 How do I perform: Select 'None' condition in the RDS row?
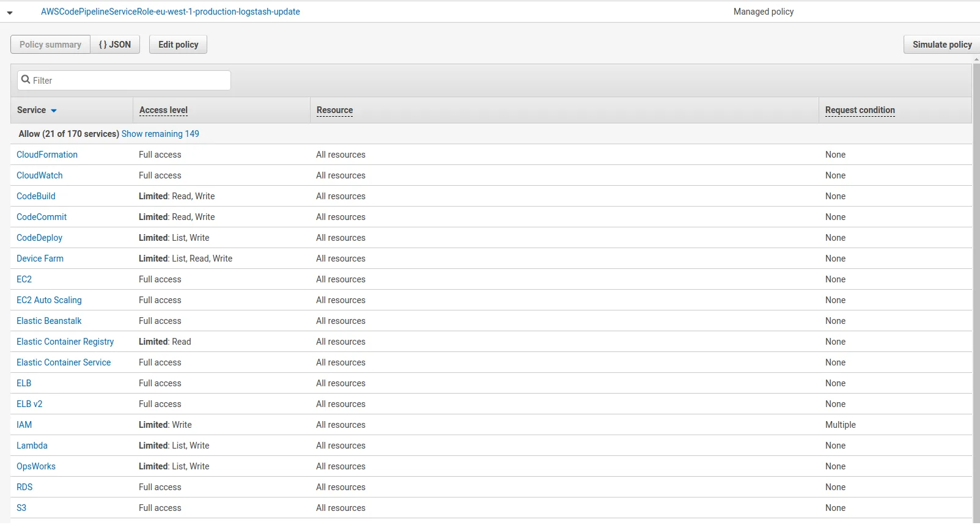(x=835, y=487)
